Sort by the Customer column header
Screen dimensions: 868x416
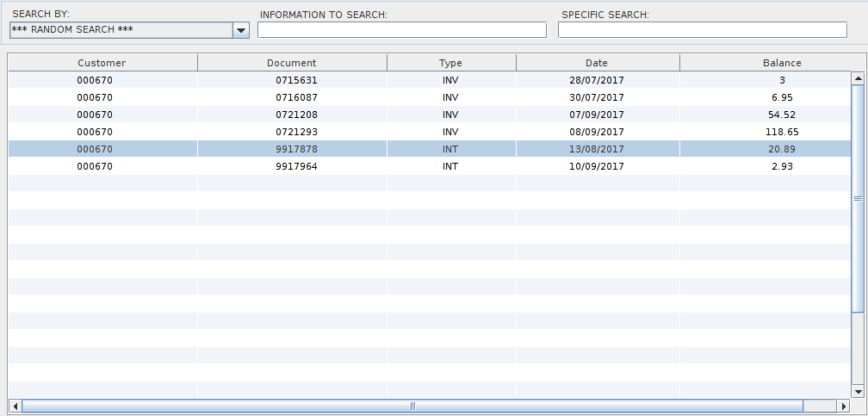[x=102, y=63]
